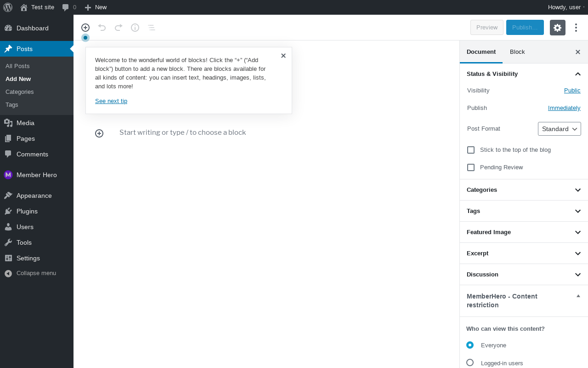Check the Pending Review checkbox
Screen dimensions: 588x368
pos(471,167)
